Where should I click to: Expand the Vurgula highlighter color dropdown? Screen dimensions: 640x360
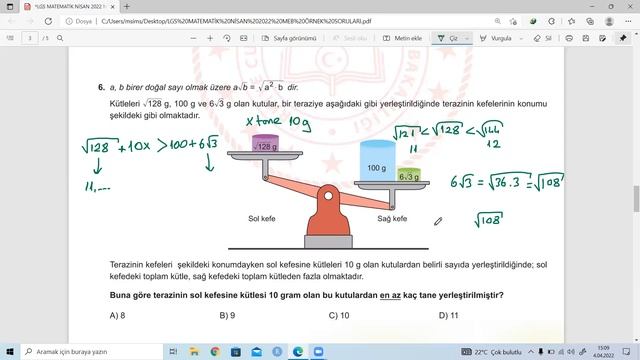click(x=521, y=38)
